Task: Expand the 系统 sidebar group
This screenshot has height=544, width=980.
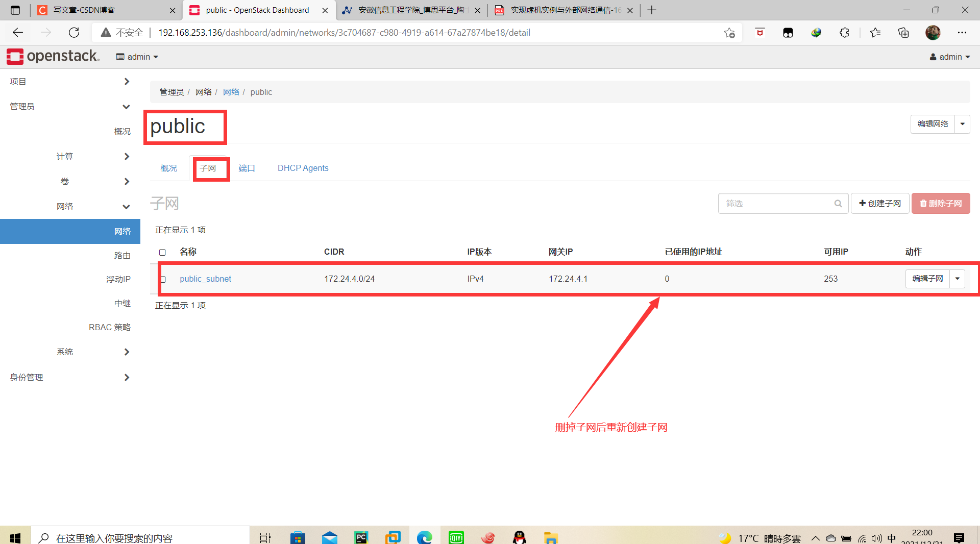Action: pos(70,352)
